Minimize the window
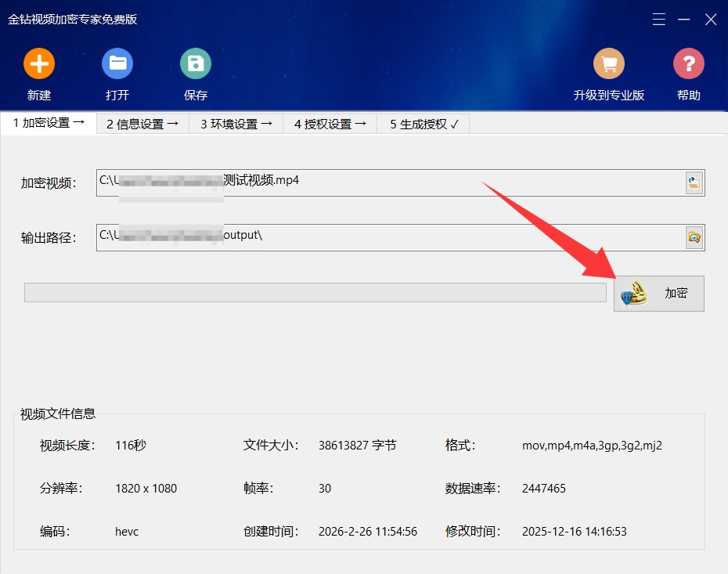Viewport: 728px width, 574px height. [683, 20]
